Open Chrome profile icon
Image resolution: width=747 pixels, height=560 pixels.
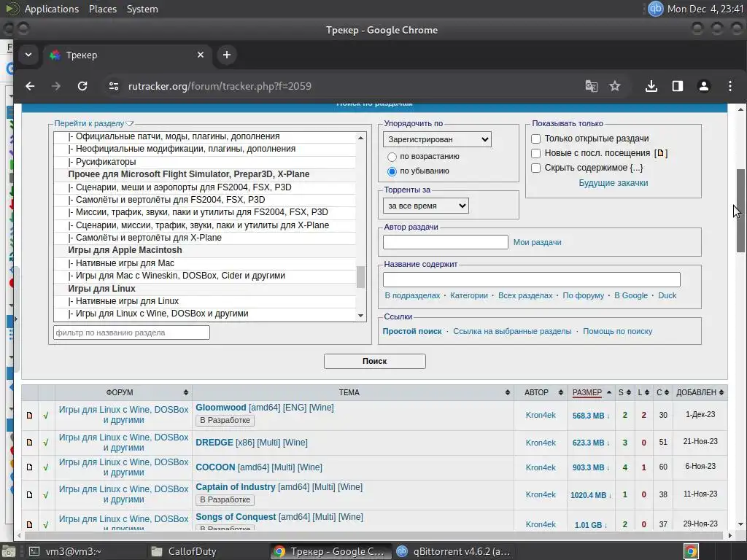tap(704, 86)
